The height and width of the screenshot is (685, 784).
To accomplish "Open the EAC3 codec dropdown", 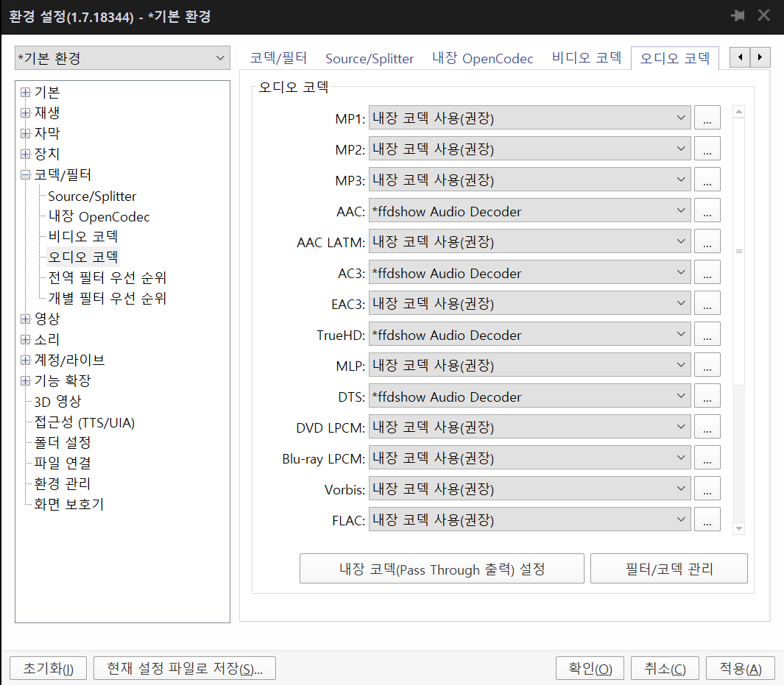I will (x=530, y=303).
